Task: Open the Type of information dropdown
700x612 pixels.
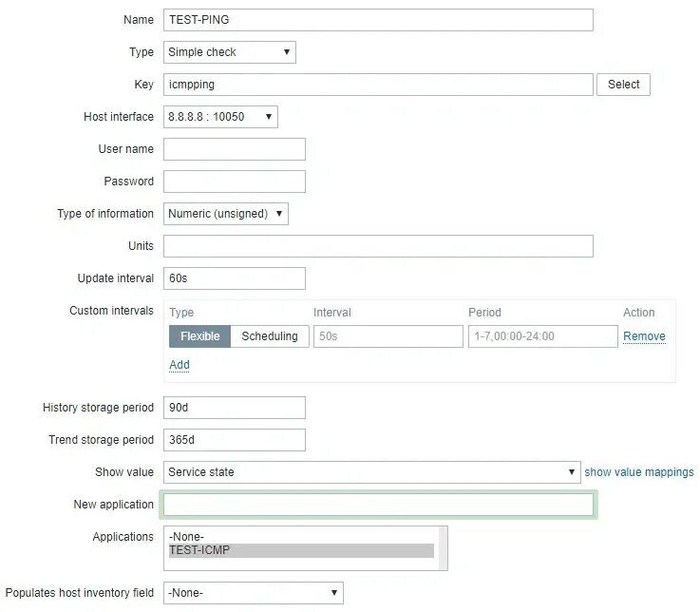Action: (226, 214)
